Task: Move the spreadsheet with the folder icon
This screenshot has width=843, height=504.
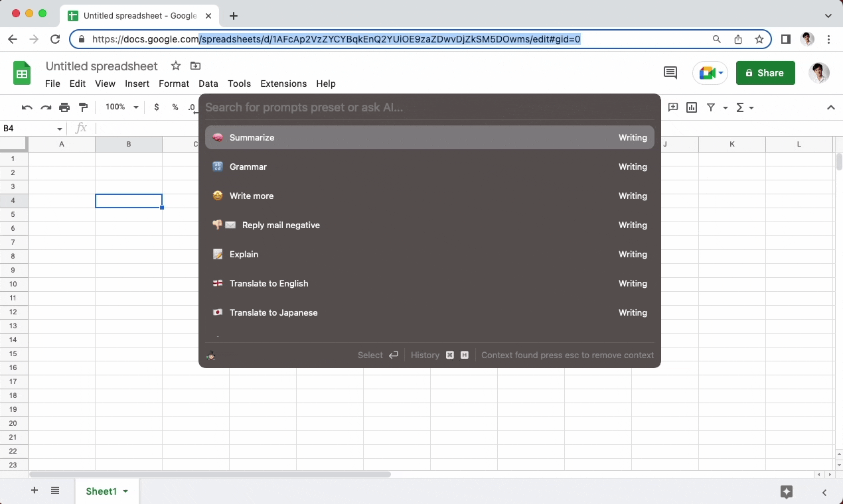Action: pyautogui.click(x=195, y=66)
